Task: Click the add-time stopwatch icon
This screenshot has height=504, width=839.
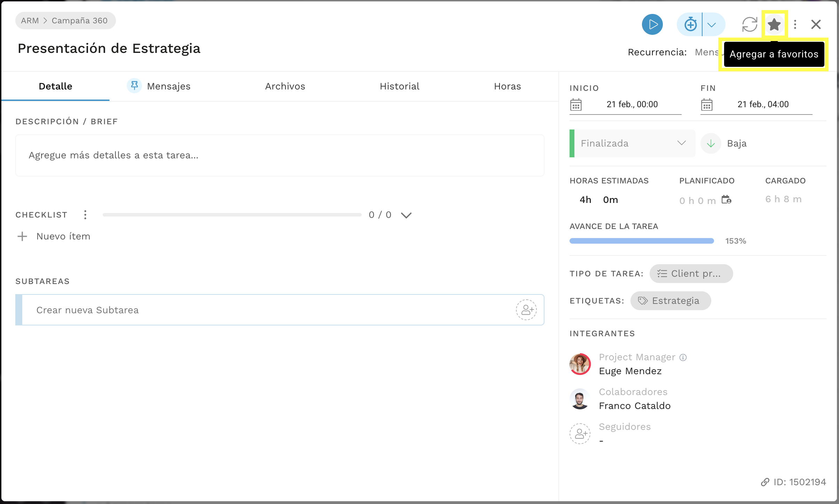Action: pyautogui.click(x=690, y=24)
